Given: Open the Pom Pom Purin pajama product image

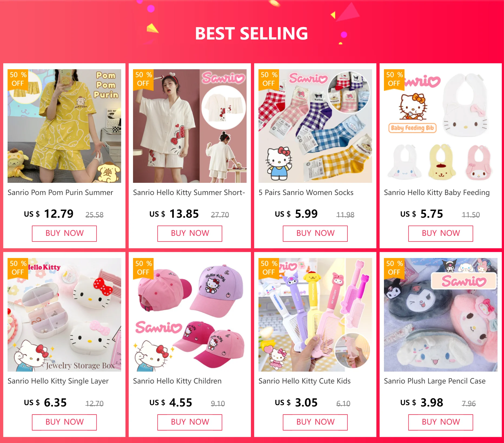Looking at the screenshot, I should (x=64, y=126).
